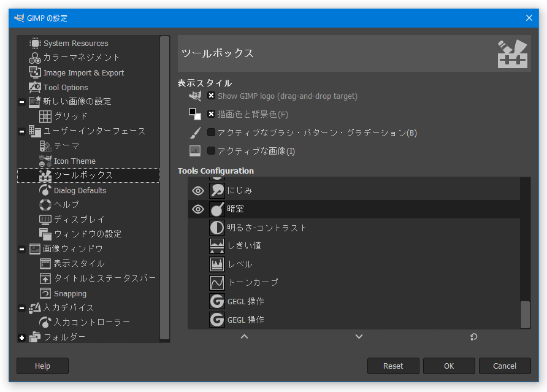Click the にじみ smudge tool icon
The height and width of the screenshot is (392, 547).
tap(217, 191)
